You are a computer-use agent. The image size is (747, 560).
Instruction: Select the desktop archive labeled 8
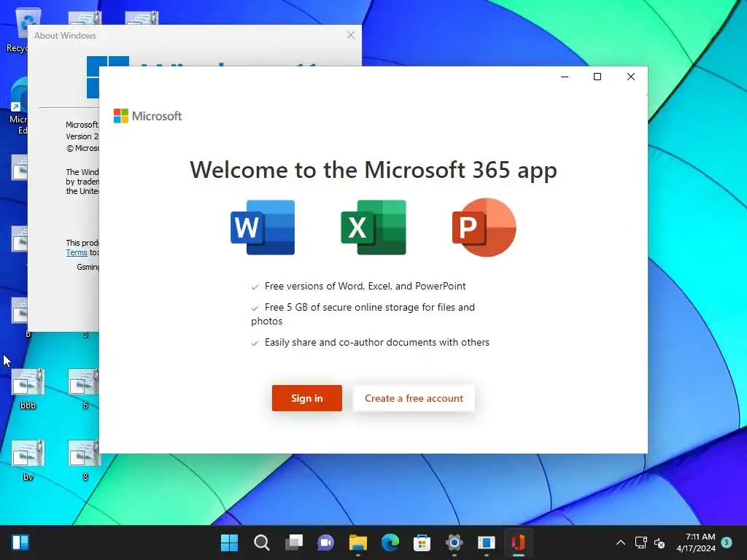(x=85, y=459)
